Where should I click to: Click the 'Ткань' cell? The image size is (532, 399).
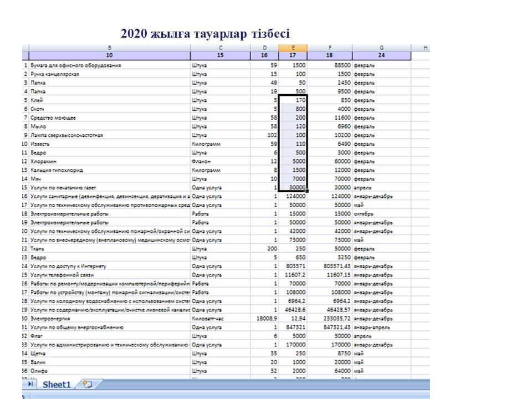coord(110,249)
